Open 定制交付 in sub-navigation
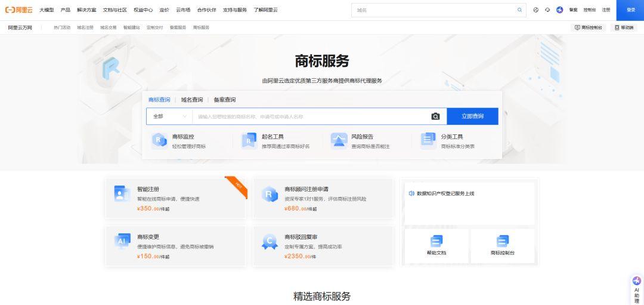Viewport: 644px width, 305px height. pos(155,27)
